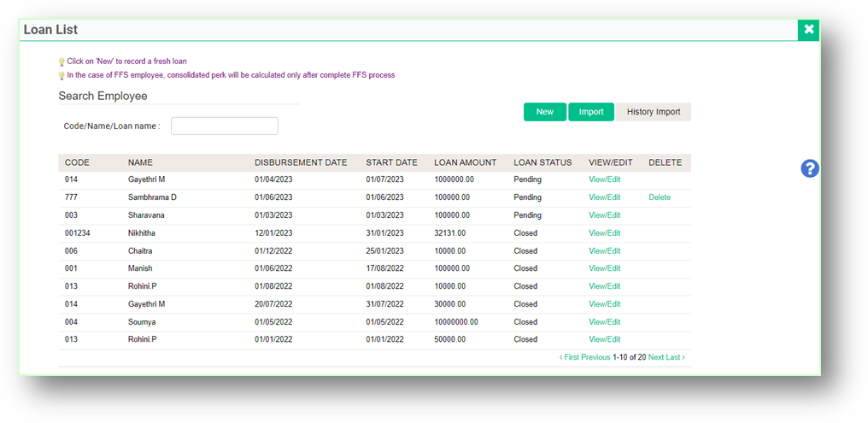Click the name Nikhitha
868x423 pixels.
pyautogui.click(x=141, y=233)
